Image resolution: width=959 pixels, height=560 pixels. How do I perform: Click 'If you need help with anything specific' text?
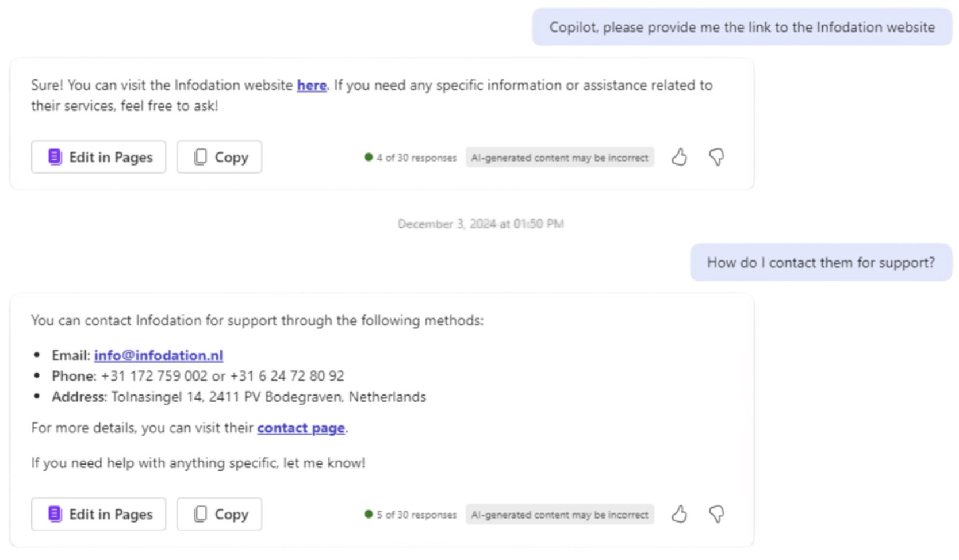(198, 463)
